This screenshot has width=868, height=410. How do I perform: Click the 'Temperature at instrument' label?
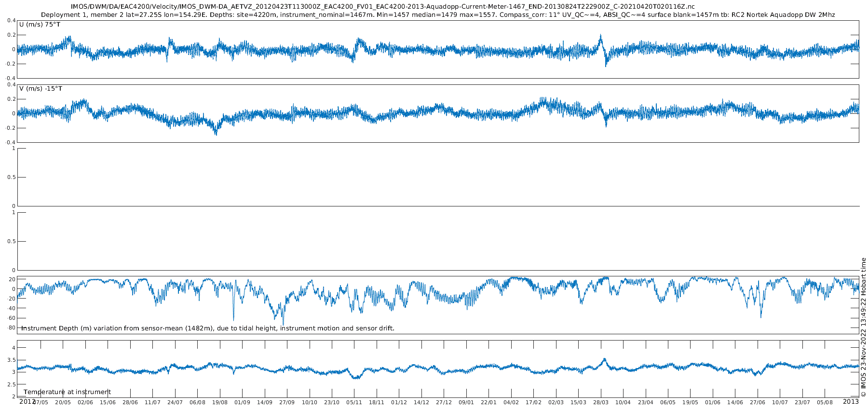click(x=68, y=392)
